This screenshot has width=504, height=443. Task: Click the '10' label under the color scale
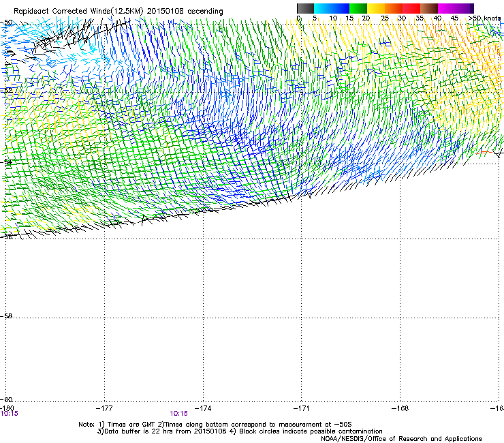[333, 18]
